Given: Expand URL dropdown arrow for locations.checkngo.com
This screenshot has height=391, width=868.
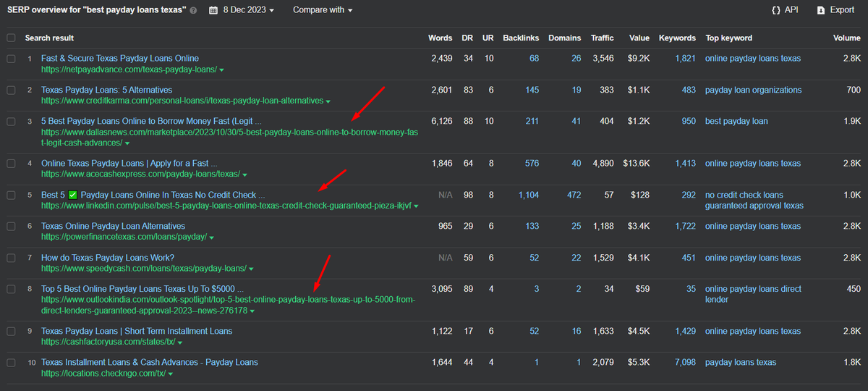Looking at the screenshot, I should (171, 374).
